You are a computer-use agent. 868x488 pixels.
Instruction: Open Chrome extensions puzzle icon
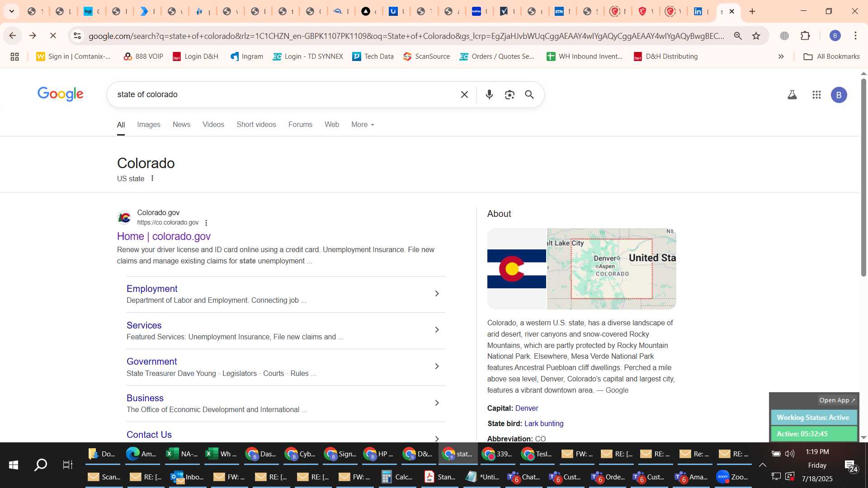pos(805,36)
